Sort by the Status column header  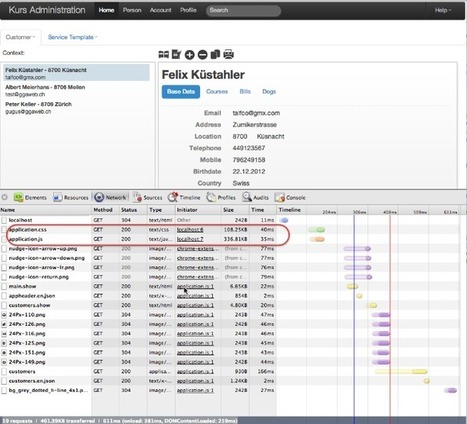tap(133, 210)
